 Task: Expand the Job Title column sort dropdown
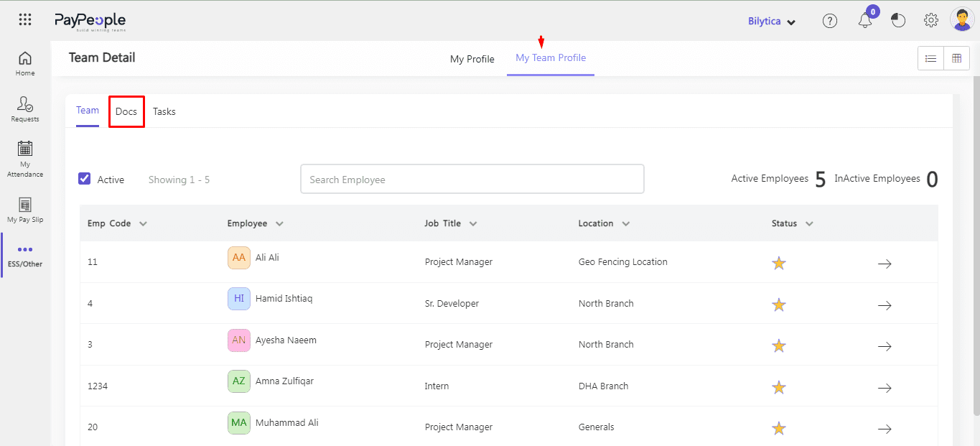pos(474,223)
